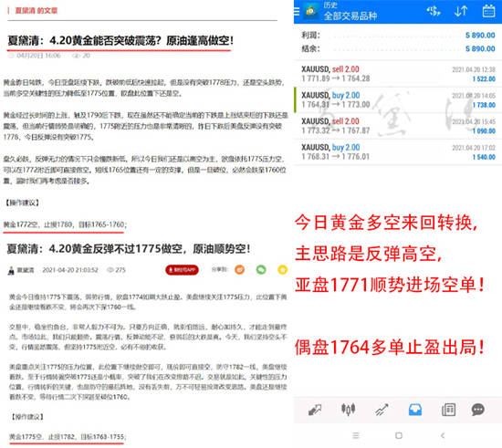Click the author avatar beside 2021-04-20 21:03:52
The image size is (502, 448).
click(11, 271)
